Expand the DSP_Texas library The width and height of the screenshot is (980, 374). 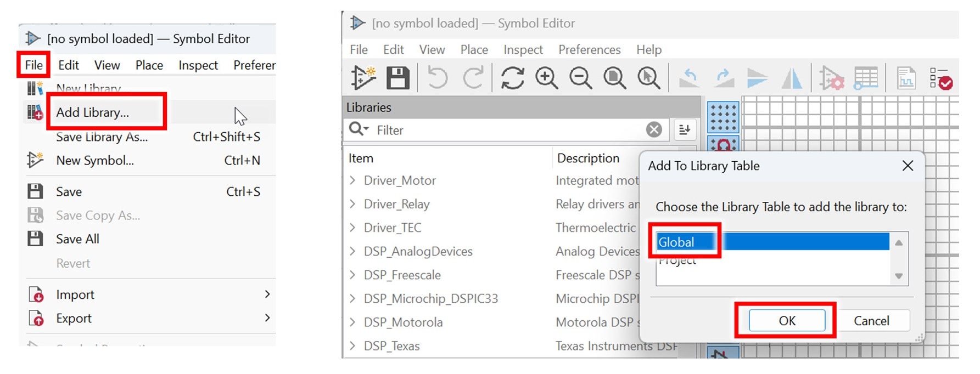click(x=352, y=345)
